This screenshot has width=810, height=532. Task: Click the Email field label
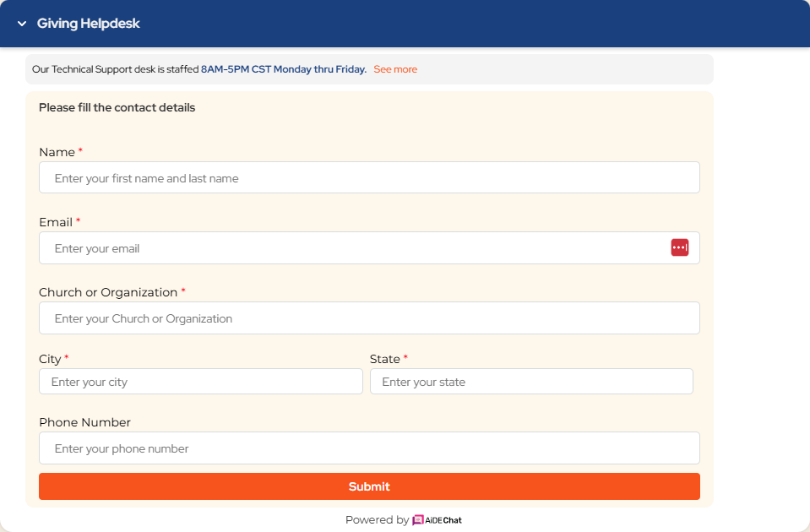(x=56, y=221)
